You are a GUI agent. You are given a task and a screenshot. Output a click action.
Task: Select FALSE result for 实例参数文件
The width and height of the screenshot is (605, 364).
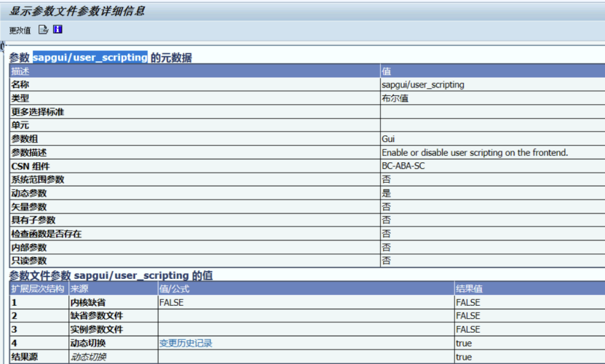468,330
